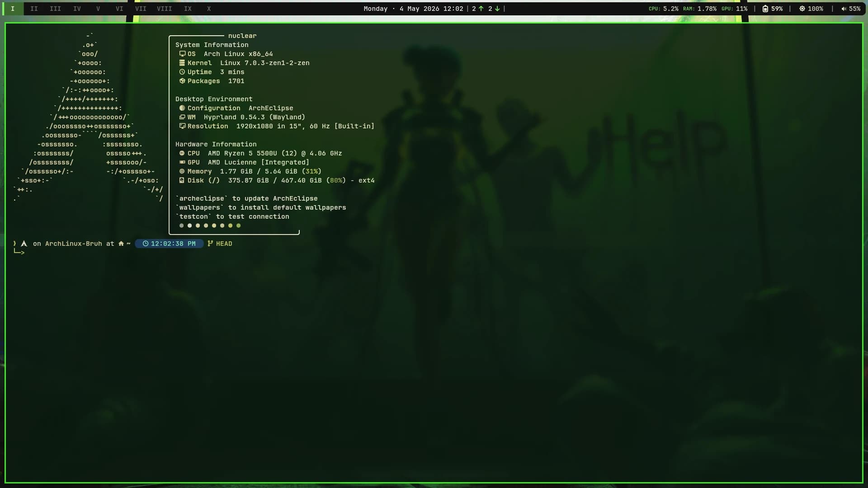Click the volume speaker icon
Screen dimensions: 868x488
[844, 9]
